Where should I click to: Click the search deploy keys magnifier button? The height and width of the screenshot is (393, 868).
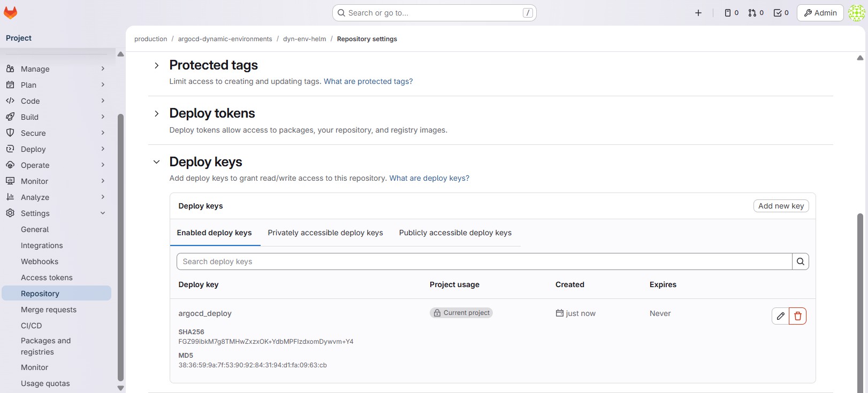coord(800,261)
